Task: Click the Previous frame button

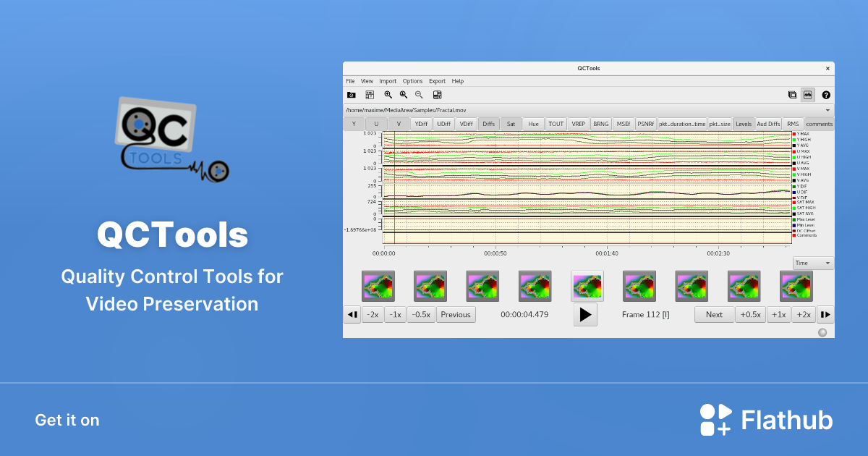Action: (456, 314)
